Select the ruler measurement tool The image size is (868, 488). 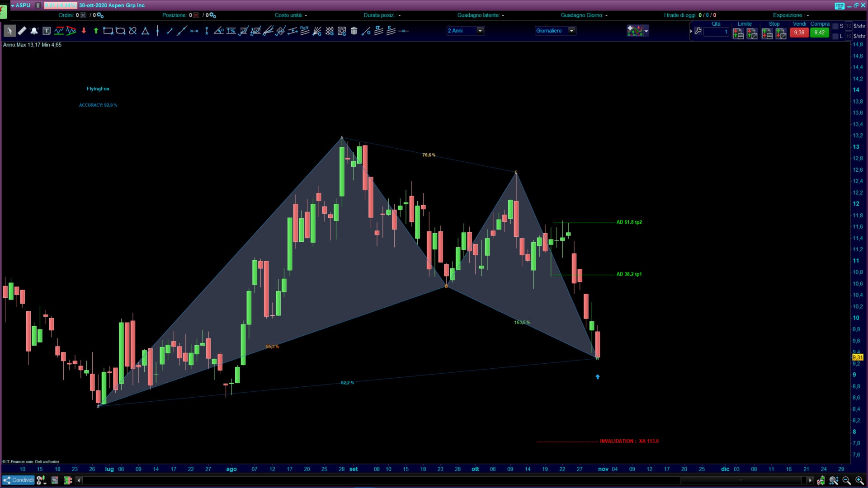(22, 31)
